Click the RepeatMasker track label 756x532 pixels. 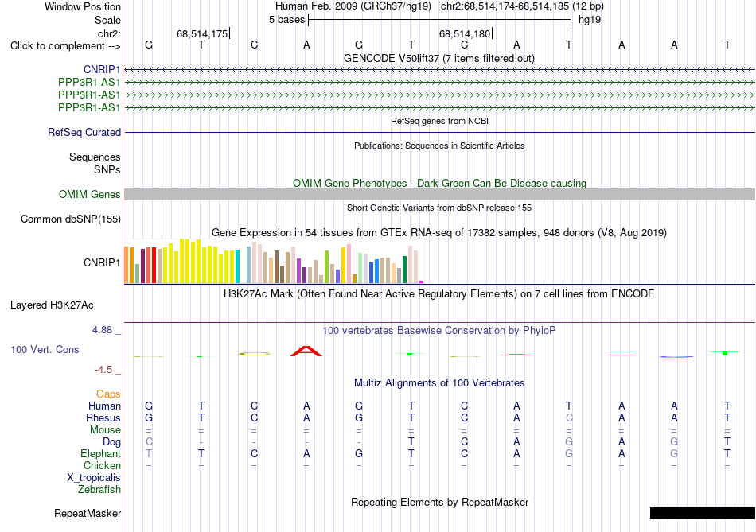tap(88, 514)
